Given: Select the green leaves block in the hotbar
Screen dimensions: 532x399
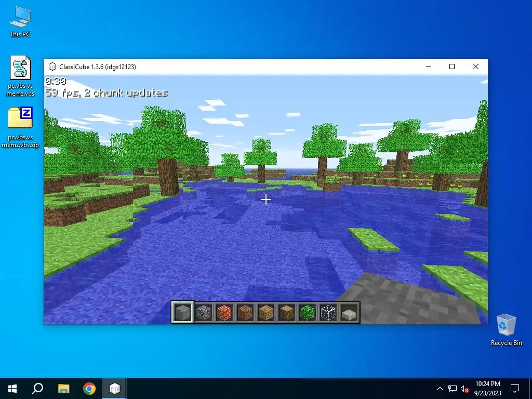Looking at the screenshot, I should tap(308, 312).
